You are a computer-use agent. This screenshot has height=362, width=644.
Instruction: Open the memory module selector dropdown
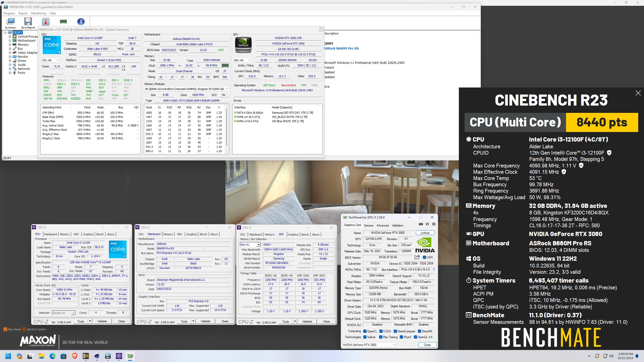186,89
